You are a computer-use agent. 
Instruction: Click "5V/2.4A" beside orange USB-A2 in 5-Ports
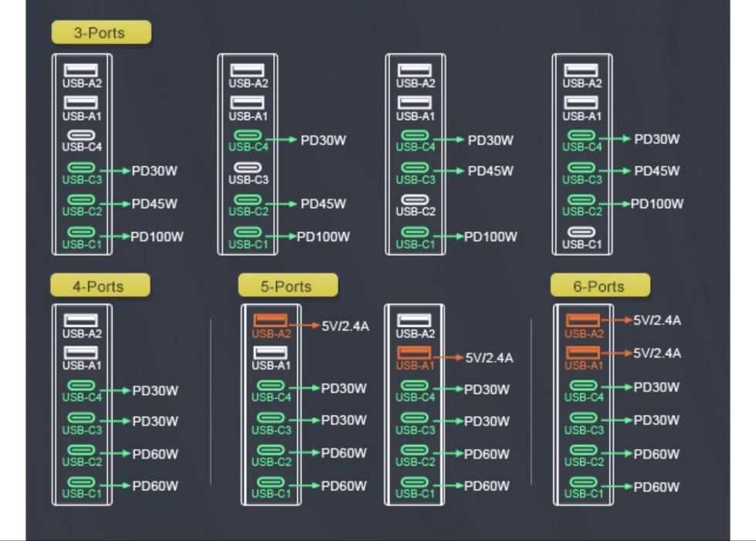pyautogui.click(x=345, y=326)
